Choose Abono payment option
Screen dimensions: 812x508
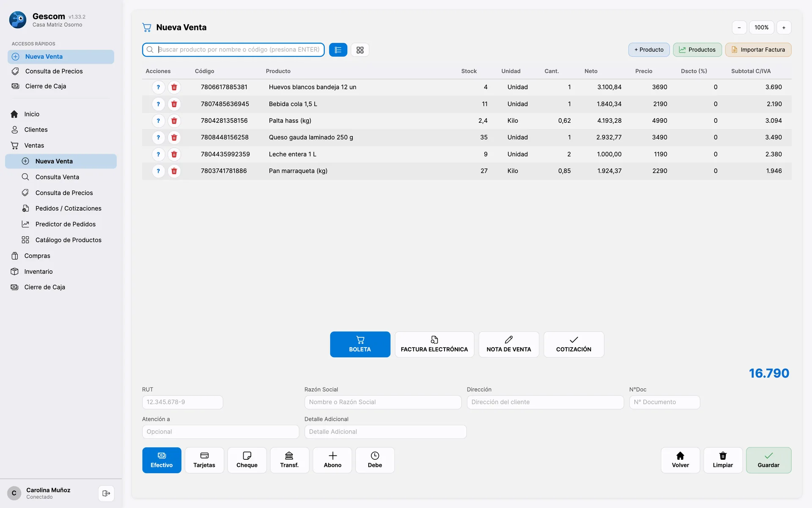tap(332, 460)
